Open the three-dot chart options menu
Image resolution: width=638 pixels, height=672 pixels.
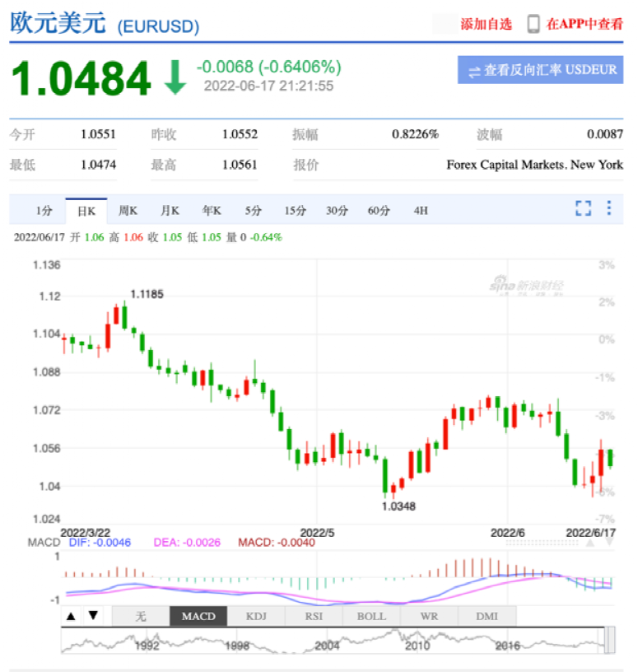tap(608, 208)
